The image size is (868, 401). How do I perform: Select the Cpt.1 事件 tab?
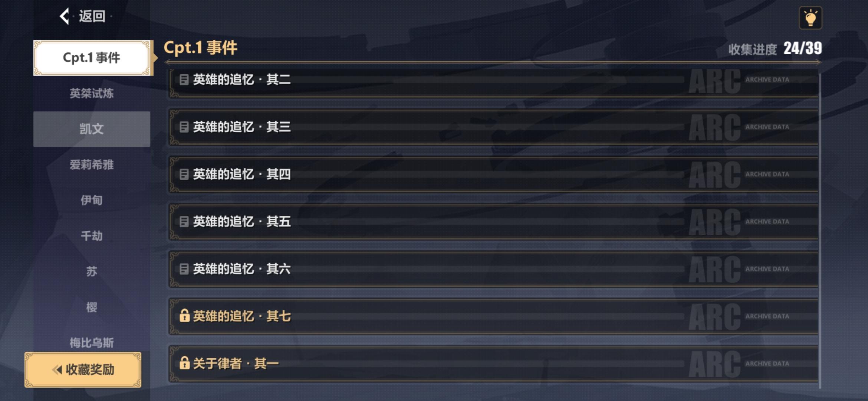click(92, 58)
